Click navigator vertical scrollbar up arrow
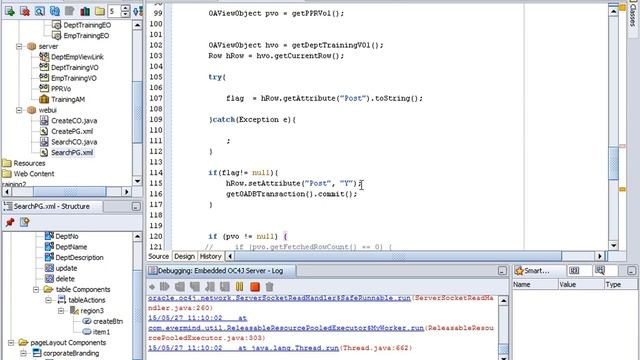 pyautogui.click(x=138, y=25)
